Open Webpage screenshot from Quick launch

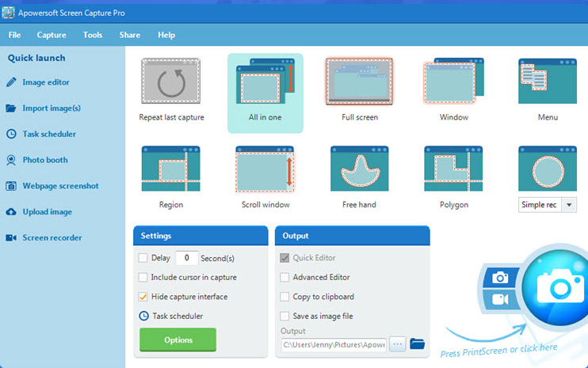pyautogui.click(x=61, y=186)
